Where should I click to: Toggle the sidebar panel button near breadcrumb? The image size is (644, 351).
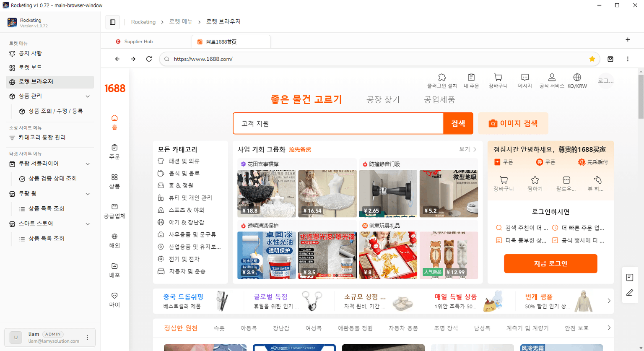tap(112, 22)
